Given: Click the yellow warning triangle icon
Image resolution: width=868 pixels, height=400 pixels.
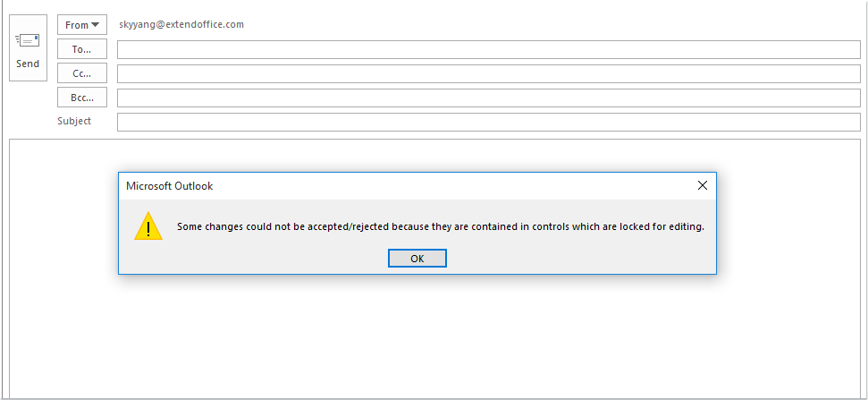Looking at the screenshot, I should pos(148,226).
